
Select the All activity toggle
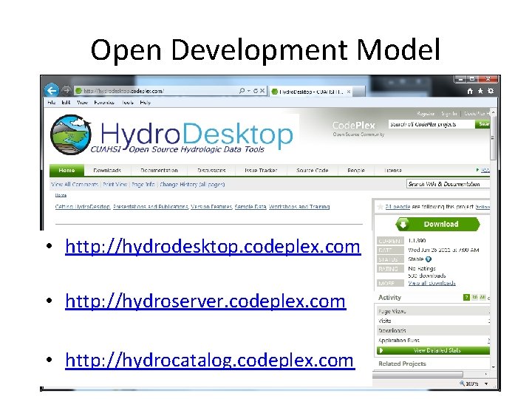pyautogui.click(x=482, y=297)
